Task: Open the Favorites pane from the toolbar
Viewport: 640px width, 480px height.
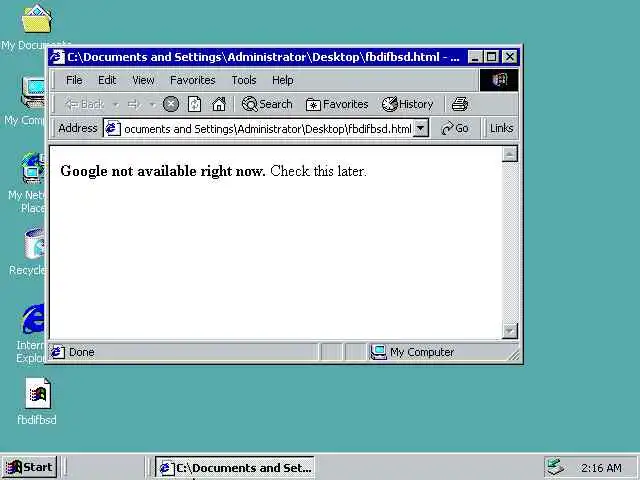Action: coord(337,104)
